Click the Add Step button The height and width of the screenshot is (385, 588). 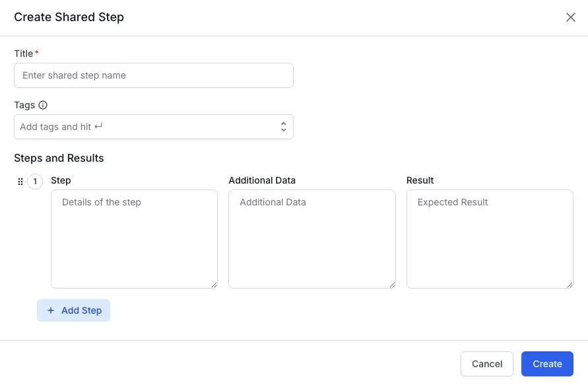click(73, 310)
